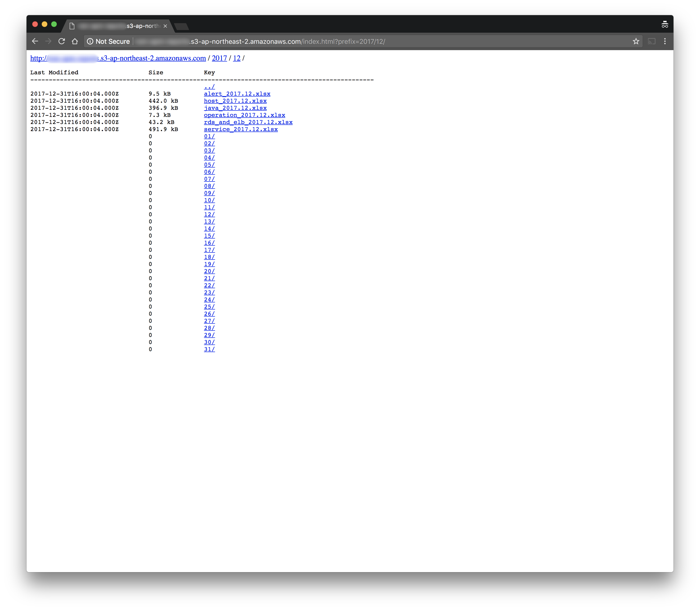Go to the browser home icon
Image resolution: width=700 pixels, height=610 pixels.
coord(75,41)
